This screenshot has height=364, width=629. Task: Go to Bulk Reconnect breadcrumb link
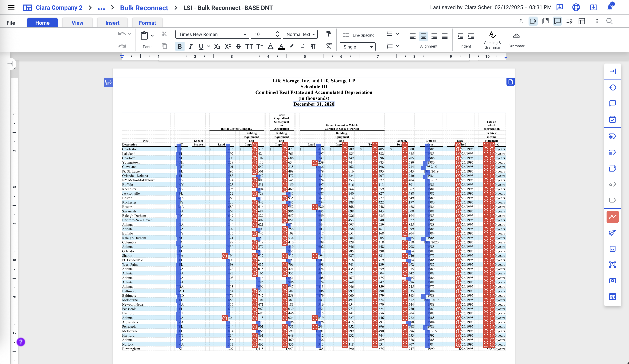144,8
